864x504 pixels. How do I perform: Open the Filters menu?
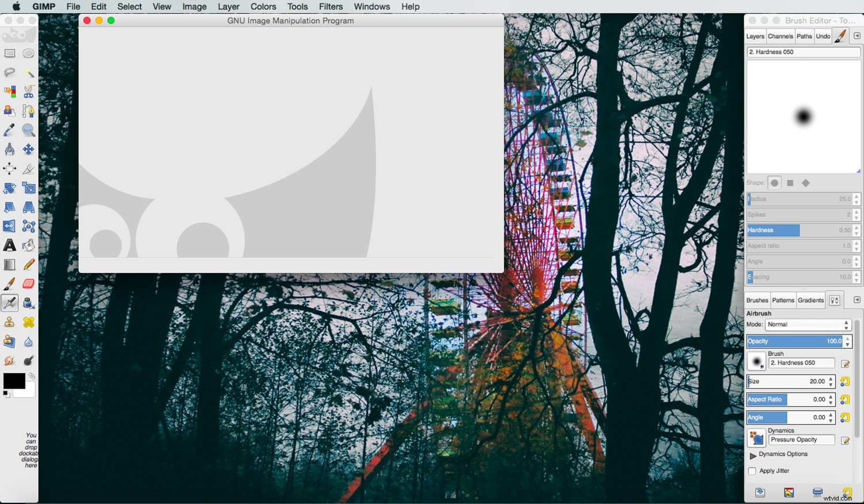coord(331,6)
